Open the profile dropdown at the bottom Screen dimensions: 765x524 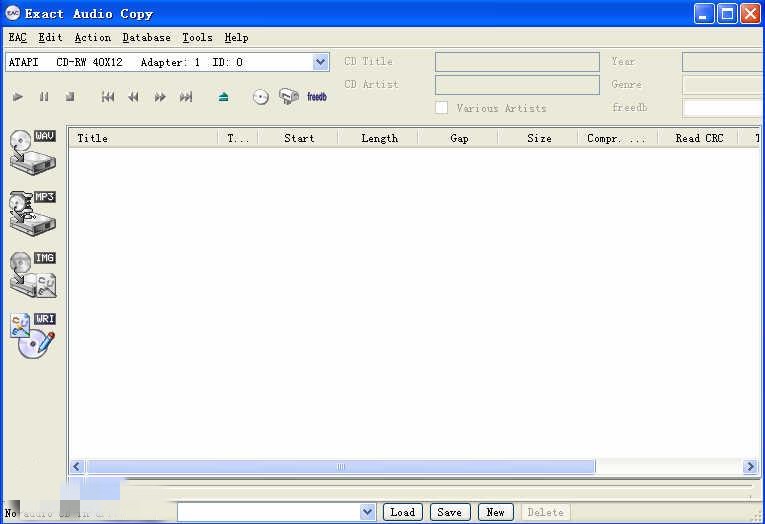[x=367, y=512]
